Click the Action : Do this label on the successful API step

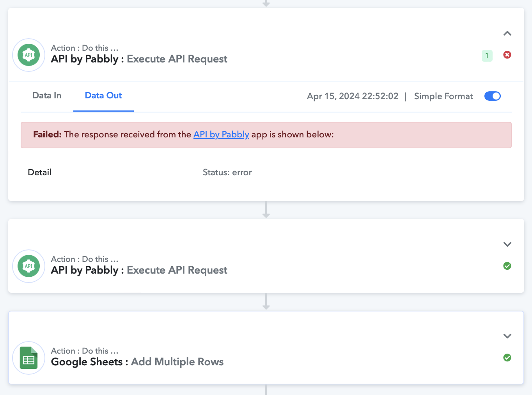(85, 259)
